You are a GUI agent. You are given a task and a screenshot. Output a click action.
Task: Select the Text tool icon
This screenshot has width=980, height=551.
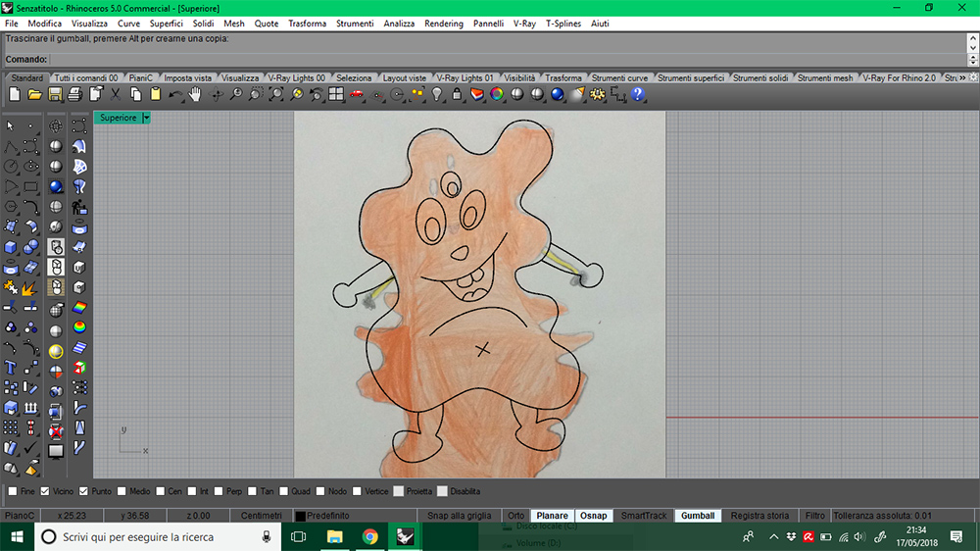pyautogui.click(x=11, y=368)
